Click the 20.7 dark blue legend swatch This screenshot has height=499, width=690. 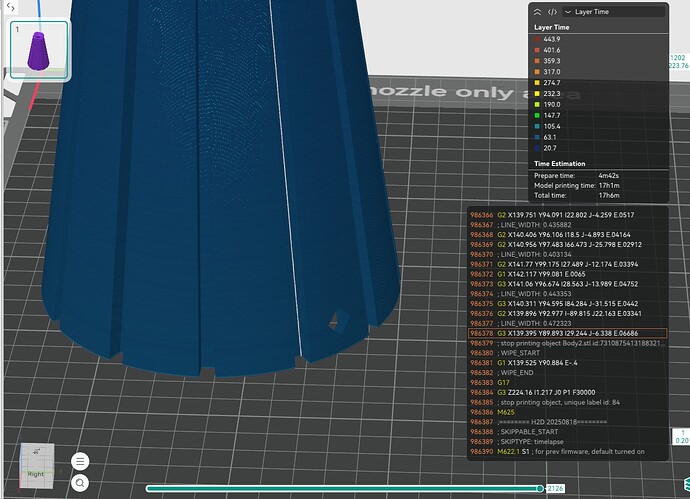[537, 148]
